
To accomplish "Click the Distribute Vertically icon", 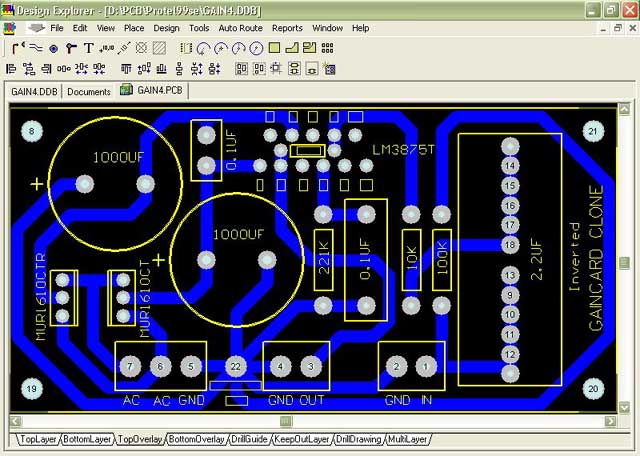I will (179, 69).
